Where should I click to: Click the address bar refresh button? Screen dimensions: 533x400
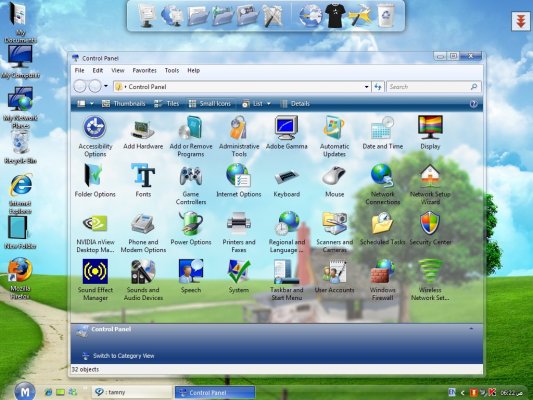pos(378,87)
